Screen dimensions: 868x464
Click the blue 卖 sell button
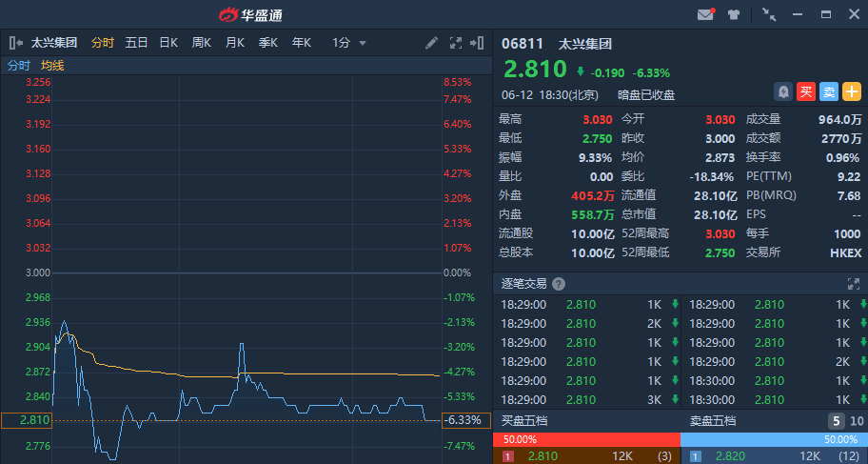coord(829,91)
